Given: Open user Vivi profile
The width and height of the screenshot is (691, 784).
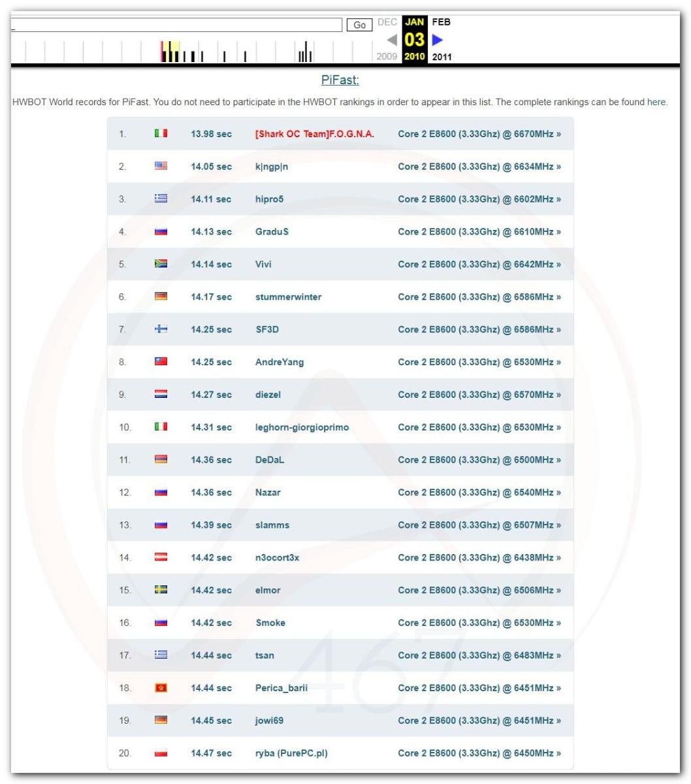Looking at the screenshot, I should click(263, 265).
